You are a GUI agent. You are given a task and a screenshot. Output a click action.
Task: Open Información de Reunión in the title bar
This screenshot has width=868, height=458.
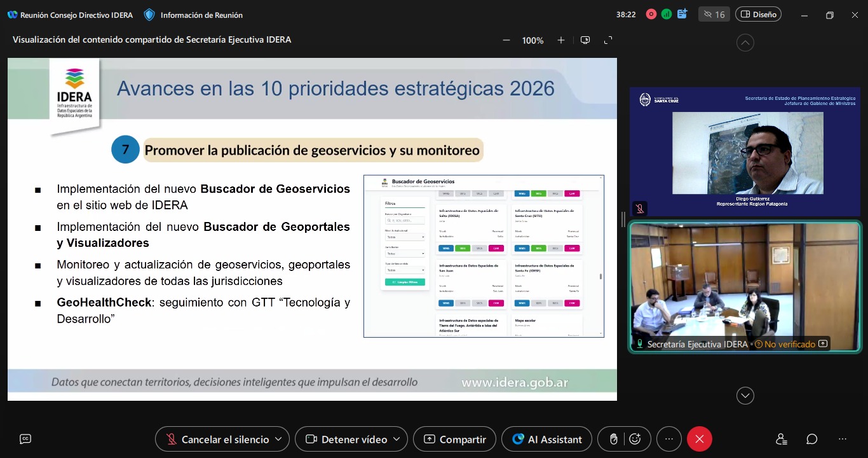coord(194,15)
